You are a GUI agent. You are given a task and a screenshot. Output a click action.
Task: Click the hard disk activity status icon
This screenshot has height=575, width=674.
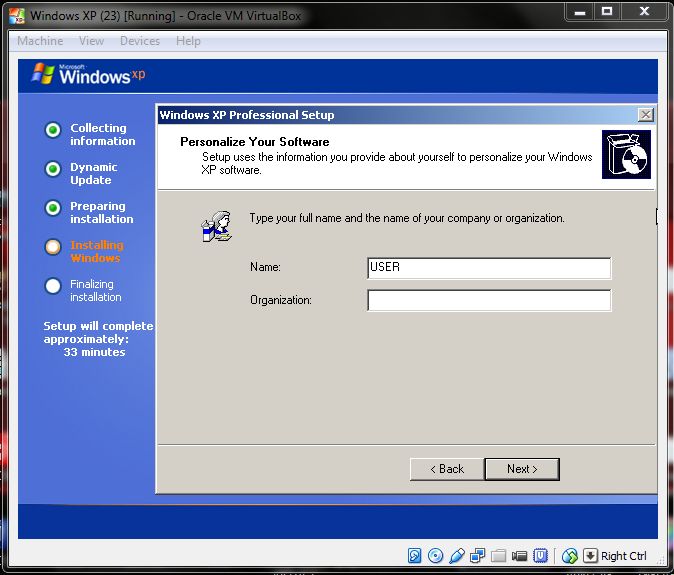click(x=414, y=556)
